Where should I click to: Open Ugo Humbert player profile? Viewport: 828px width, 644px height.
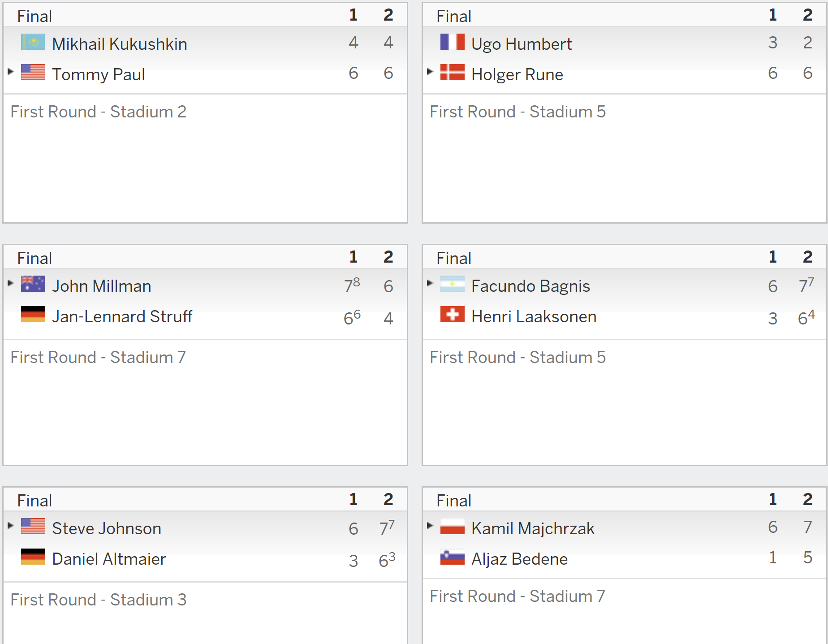(x=522, y=44)
